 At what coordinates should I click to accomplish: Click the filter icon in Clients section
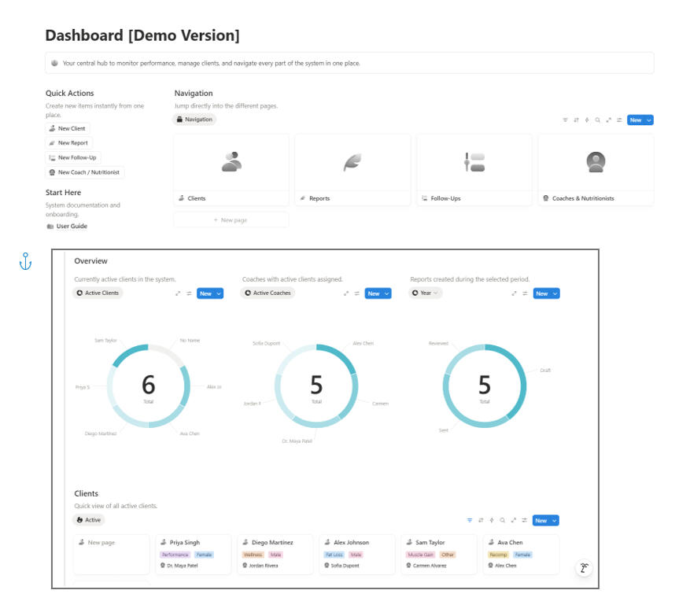point(470,520)
